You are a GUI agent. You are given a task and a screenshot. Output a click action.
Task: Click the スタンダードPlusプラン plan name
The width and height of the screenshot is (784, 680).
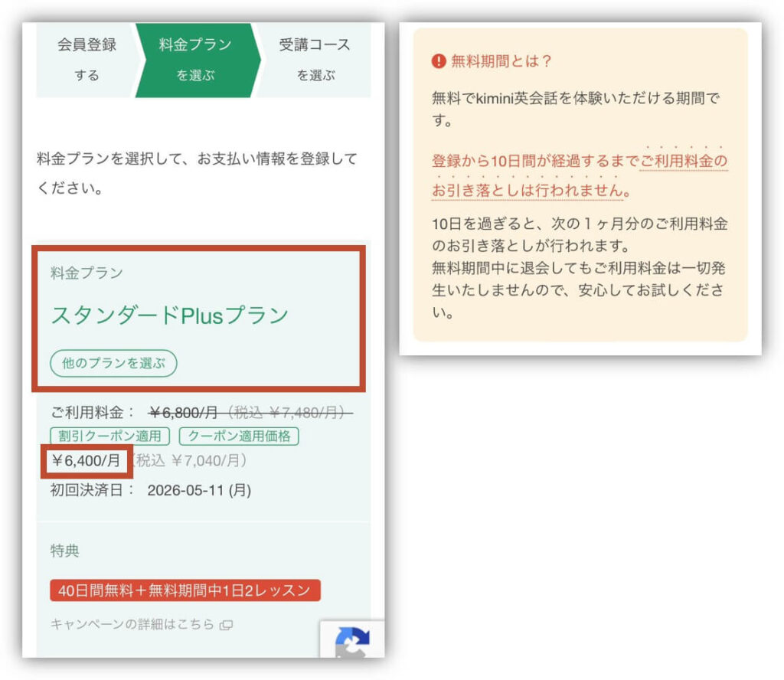169,315
